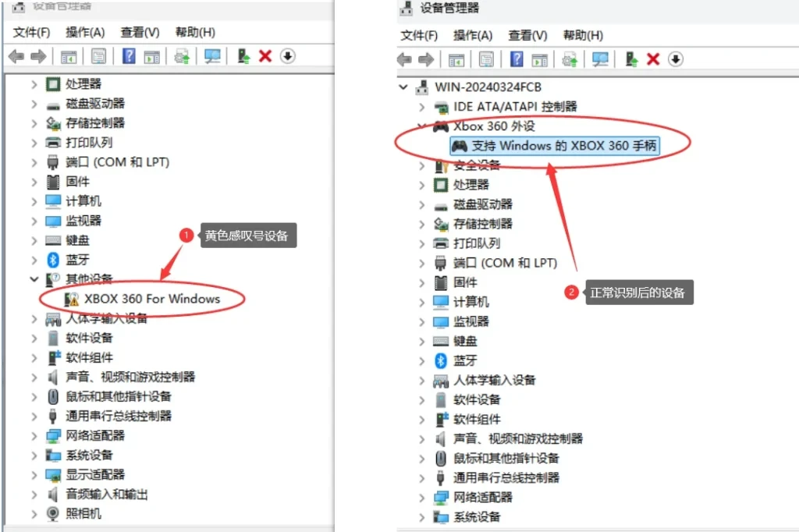Click the Bluetooth icon in the right window tree
The width and height of the screenshot is (799, 532).
point(441,361)
